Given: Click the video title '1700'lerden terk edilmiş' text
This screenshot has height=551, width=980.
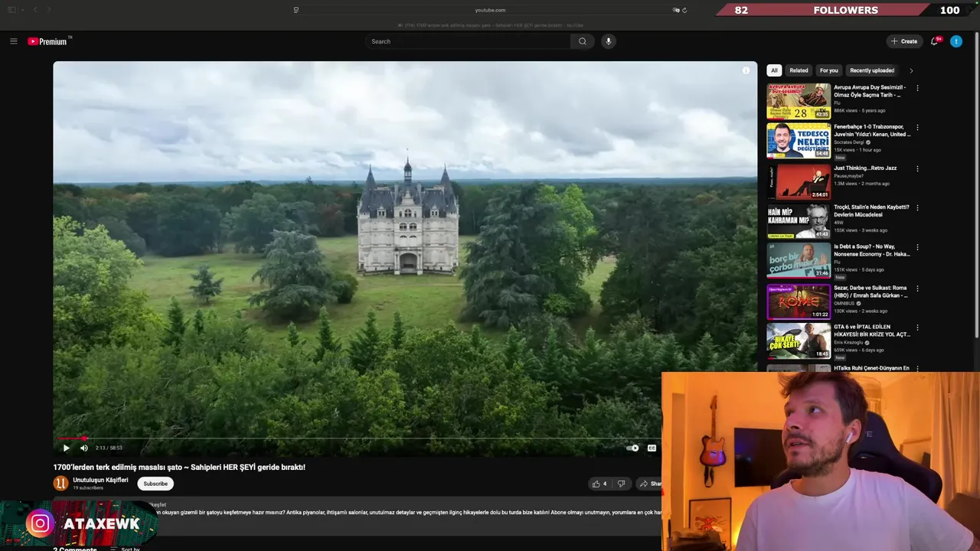Looking at the screenshot, I should (x=179, y=467).
